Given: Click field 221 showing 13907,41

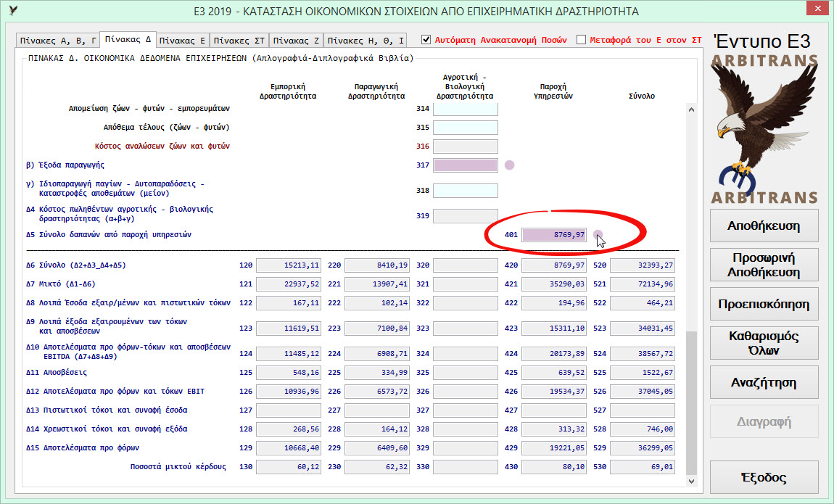Looking at the screenshot, I should [x=377, y=284].
